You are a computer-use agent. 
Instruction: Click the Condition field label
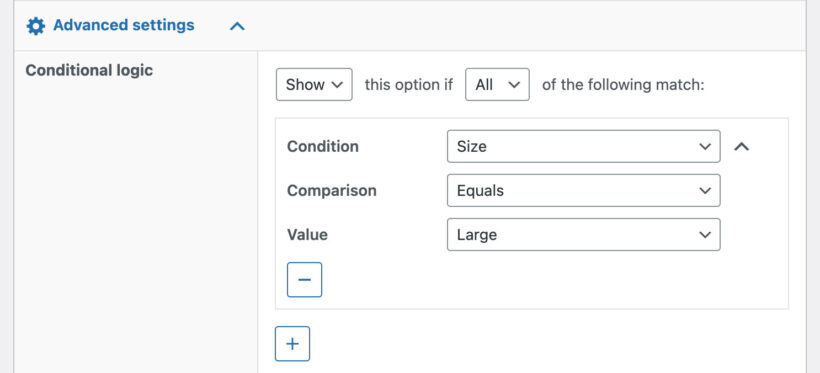[323, 146]
